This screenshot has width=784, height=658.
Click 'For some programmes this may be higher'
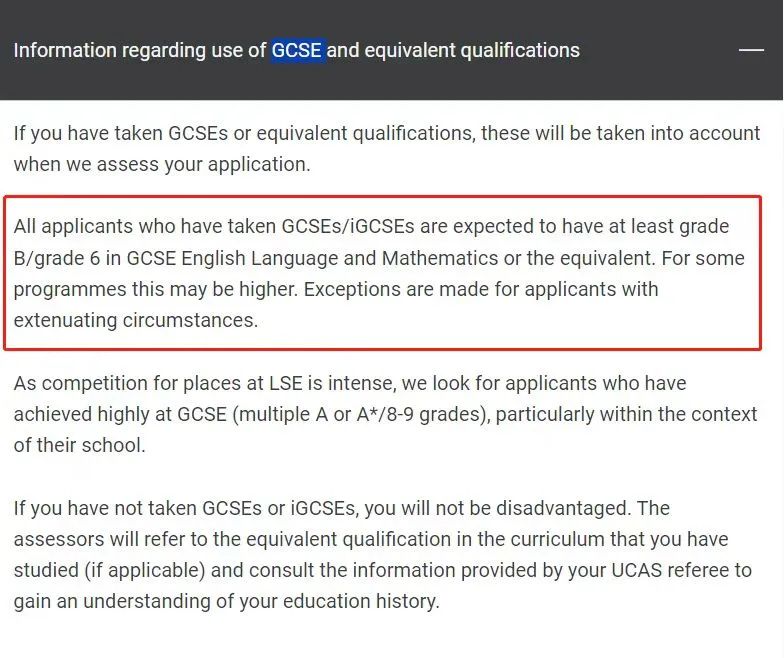click(379, 274)
